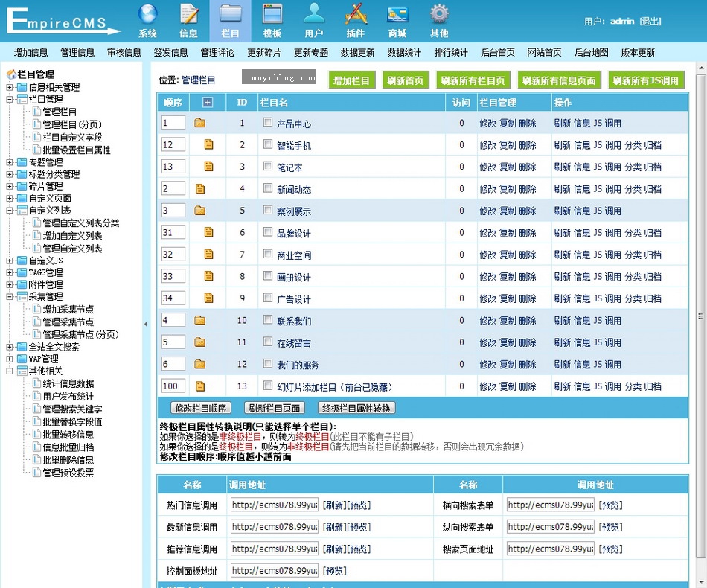Click the 热门信息调用 address field

274,505
